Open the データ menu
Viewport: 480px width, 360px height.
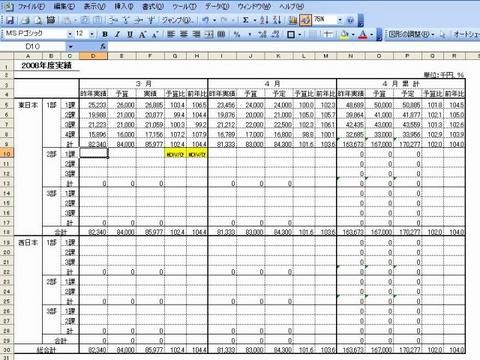tap(216, 6)
